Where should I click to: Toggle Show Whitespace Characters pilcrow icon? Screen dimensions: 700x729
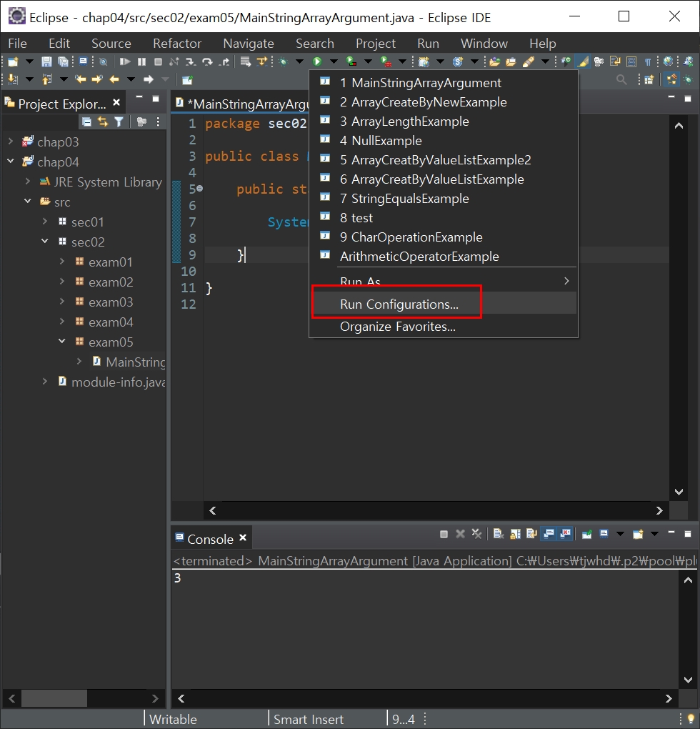[x=648, y=61]
